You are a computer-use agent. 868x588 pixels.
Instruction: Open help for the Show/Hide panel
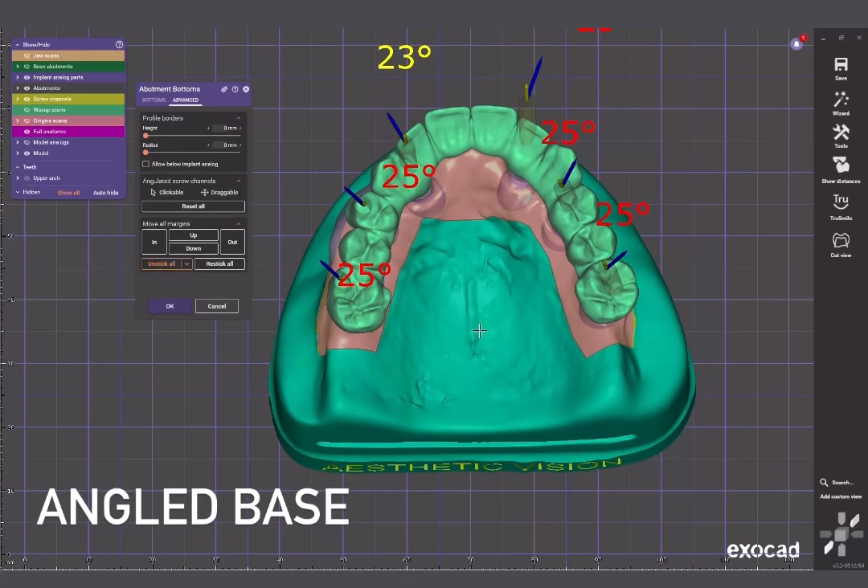119,44
